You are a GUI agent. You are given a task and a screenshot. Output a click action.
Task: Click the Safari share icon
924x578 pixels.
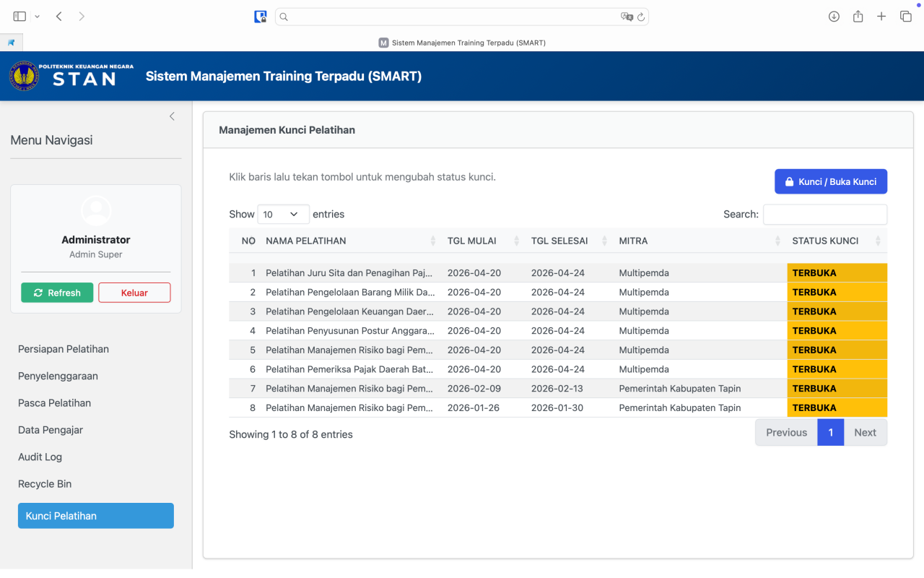pos(858,17)
